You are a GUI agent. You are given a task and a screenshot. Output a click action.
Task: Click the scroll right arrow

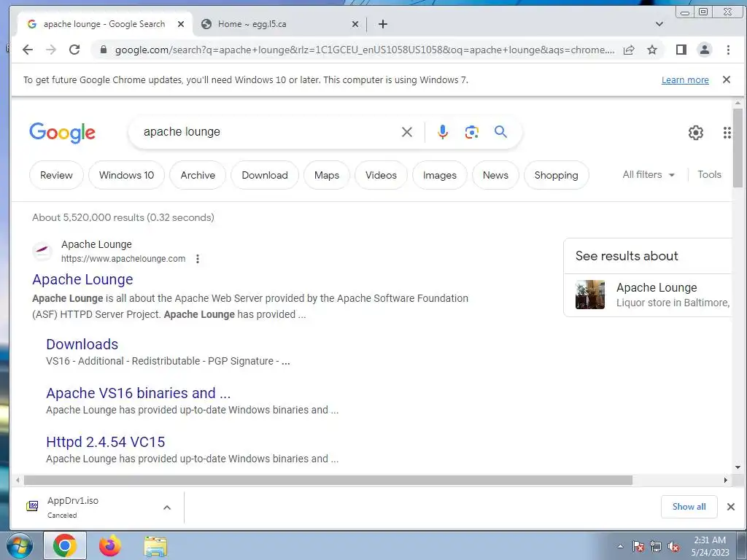tap(726, 480)
